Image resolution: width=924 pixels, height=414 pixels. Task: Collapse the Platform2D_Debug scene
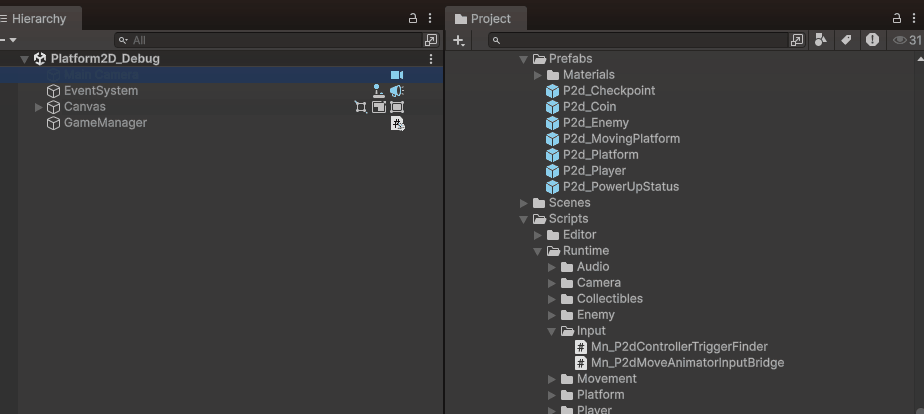tap(25, 59)
